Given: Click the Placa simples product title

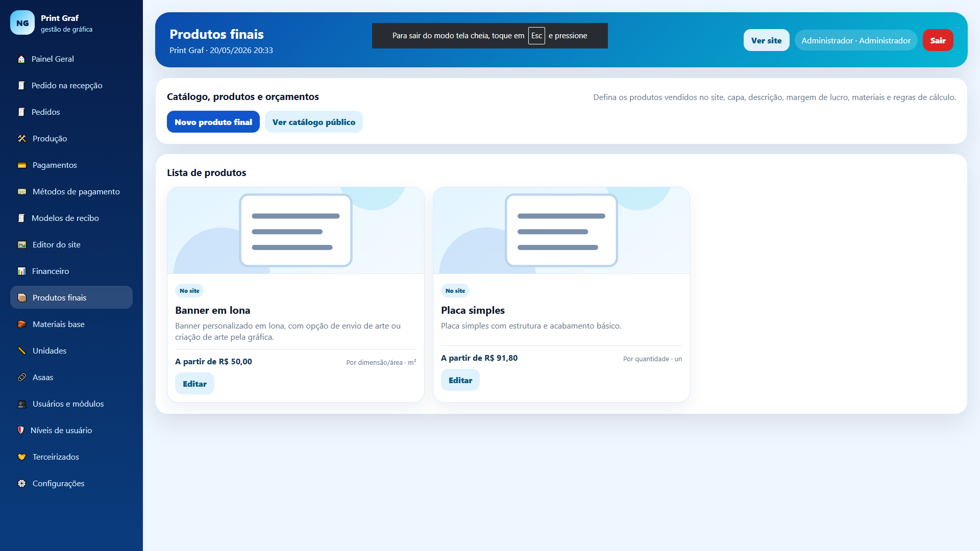Looking at the screenshot, I should (x=473, y=310).
